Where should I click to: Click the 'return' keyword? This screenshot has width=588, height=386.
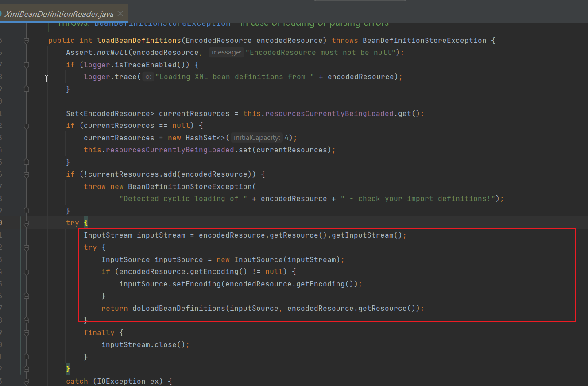click(115, 309)
